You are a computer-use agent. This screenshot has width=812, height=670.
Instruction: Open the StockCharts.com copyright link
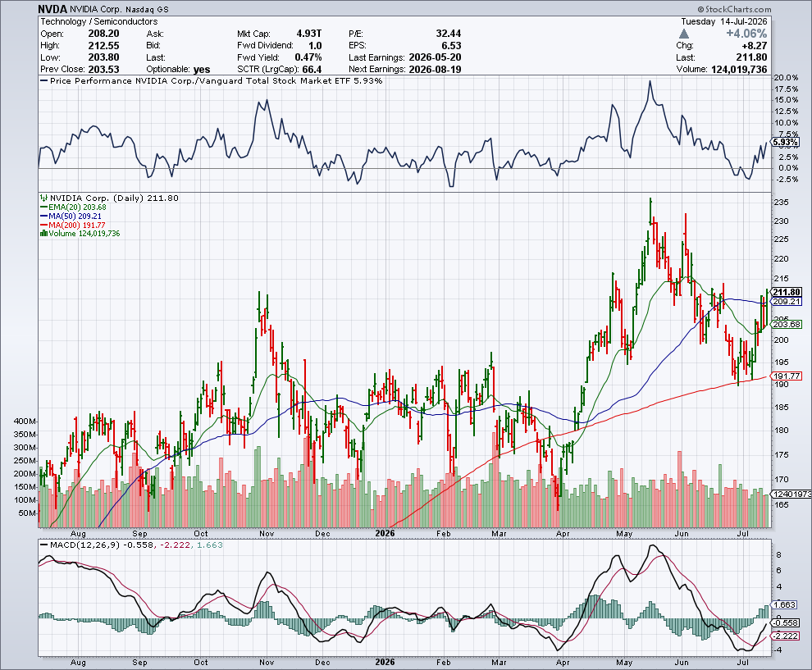734,9
